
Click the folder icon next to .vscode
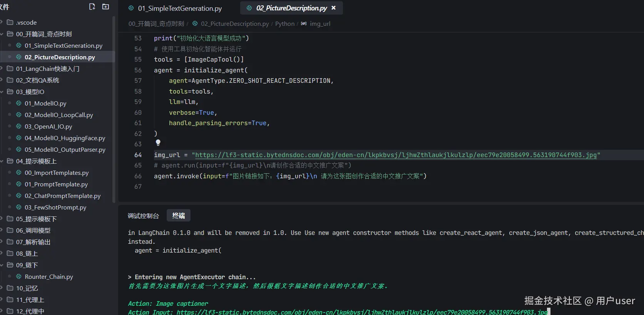(10, 22)
